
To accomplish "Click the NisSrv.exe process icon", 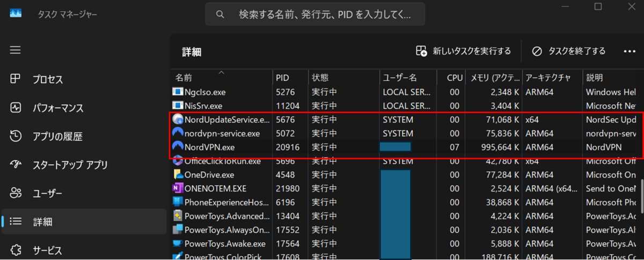I will click(x=178, y=106).
